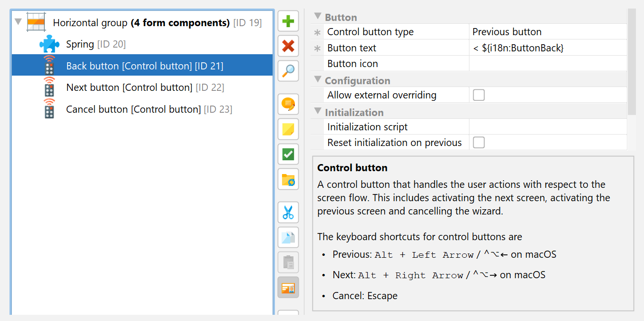This screenshot has width=644, height=321.
Task: Click the orange speech bubble comment icon
Action: click(288, 104)
